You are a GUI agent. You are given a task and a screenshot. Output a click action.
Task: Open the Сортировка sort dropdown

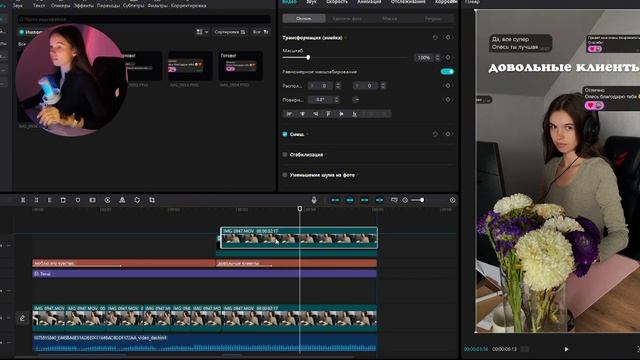230,32
